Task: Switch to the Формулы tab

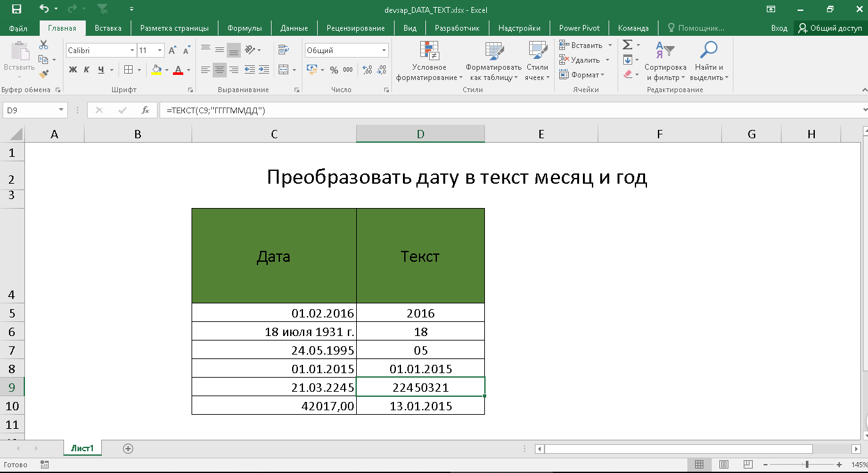Action: pyautogui.click(x=245, y=28)
